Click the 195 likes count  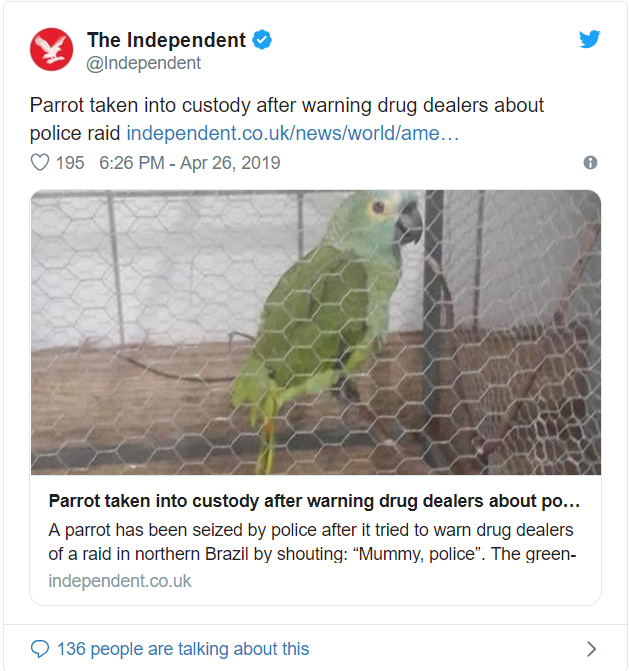coord(70,163)
